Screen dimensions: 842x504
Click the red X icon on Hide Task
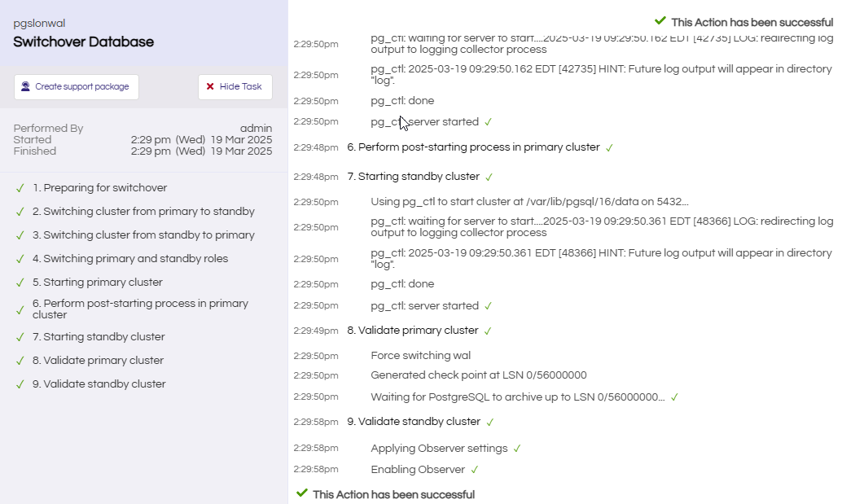point(210,86)
